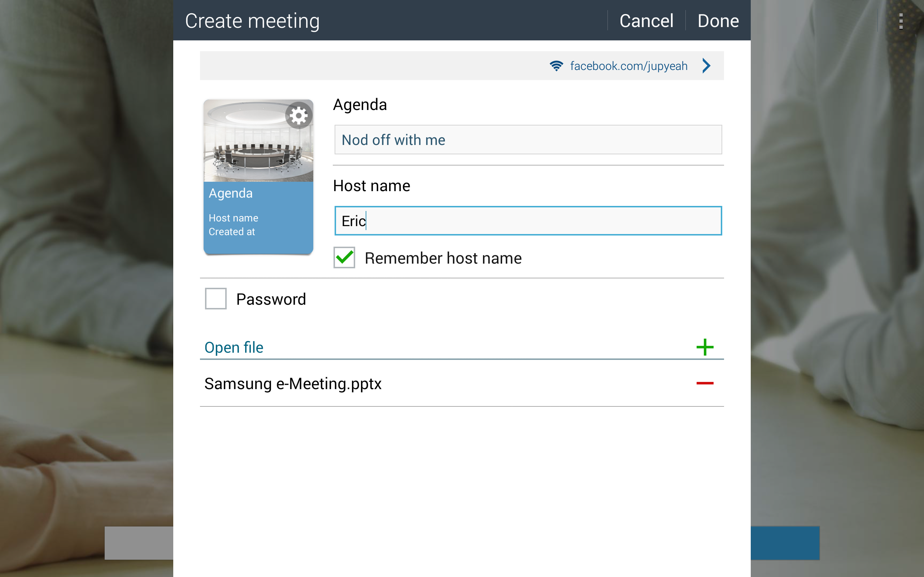Tap the Open file section header
Viewport: 924px width, 577px height.
(x=234, y=347)
